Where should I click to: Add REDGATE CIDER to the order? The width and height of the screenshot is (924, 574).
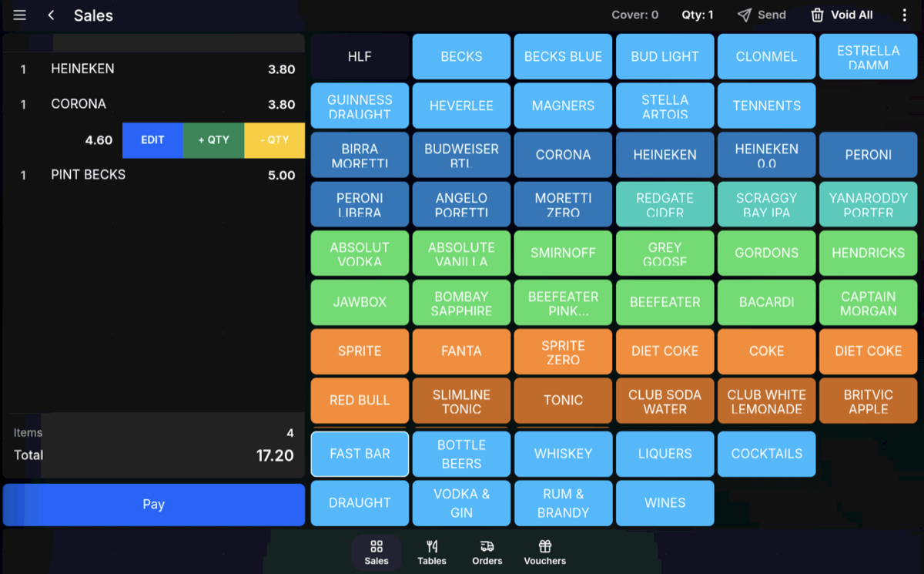[x=665, y=204]
